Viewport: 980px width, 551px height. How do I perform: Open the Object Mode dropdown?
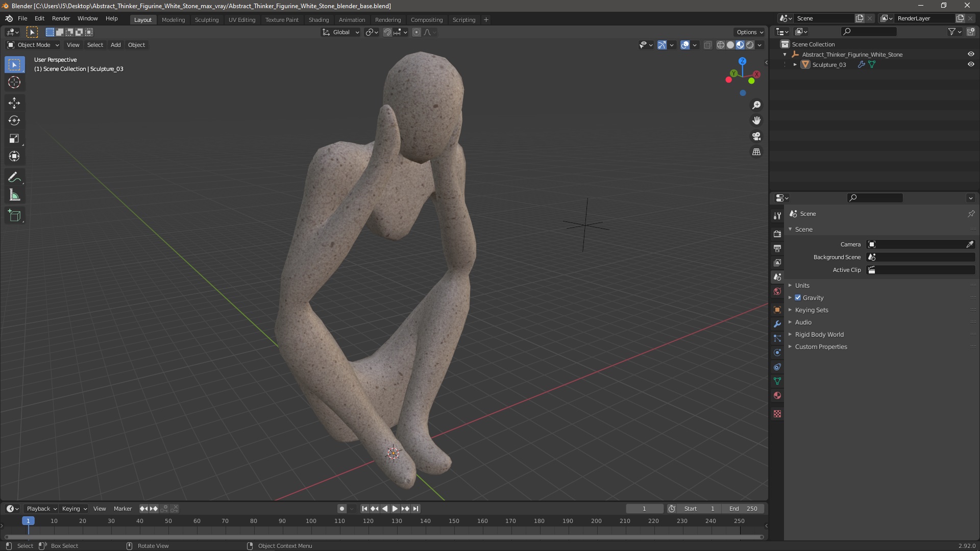pos(33,45)
